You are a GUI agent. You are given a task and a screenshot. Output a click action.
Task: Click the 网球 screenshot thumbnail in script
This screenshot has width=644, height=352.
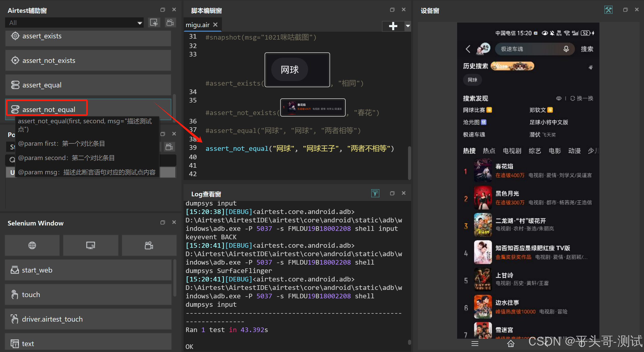coord(297,70)
